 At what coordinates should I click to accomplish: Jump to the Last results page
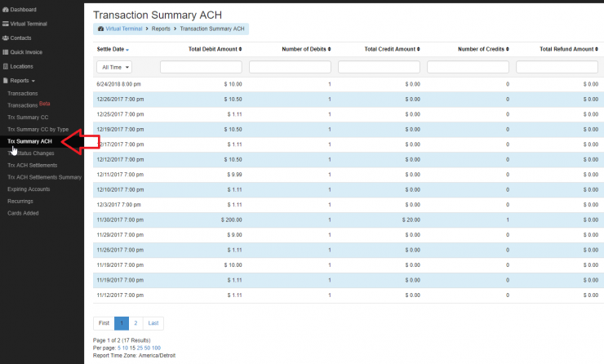[x=154, y=322]
